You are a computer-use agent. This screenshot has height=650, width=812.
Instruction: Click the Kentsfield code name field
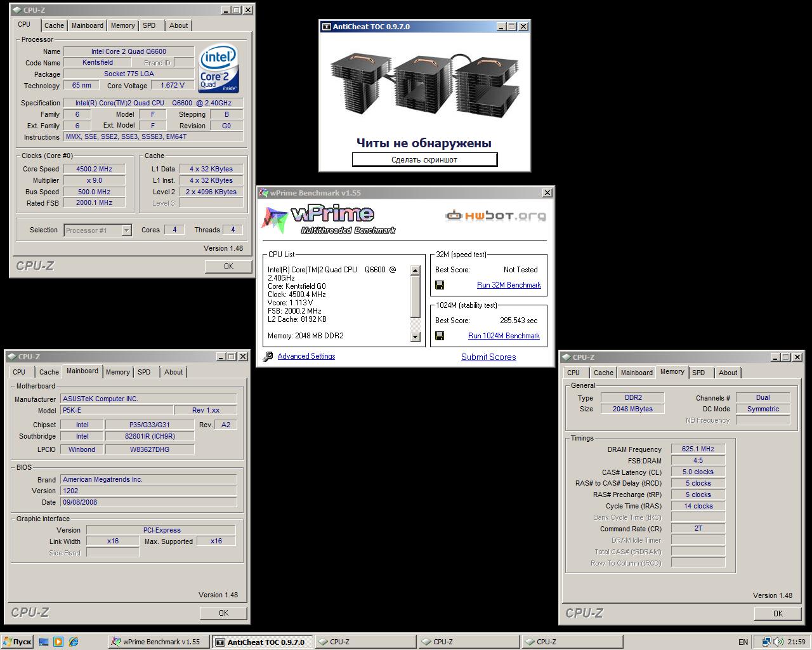click(98, 62)
